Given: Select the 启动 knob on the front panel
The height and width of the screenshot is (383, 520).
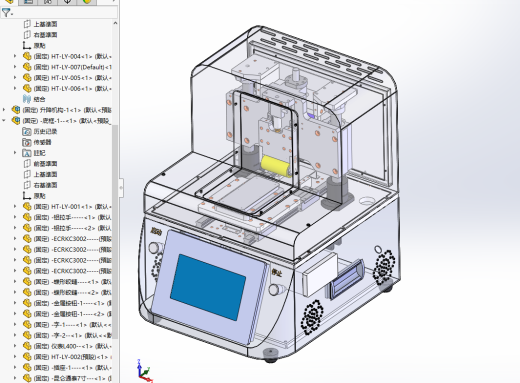Looking at the screenshot, I should tap(154, 248).
